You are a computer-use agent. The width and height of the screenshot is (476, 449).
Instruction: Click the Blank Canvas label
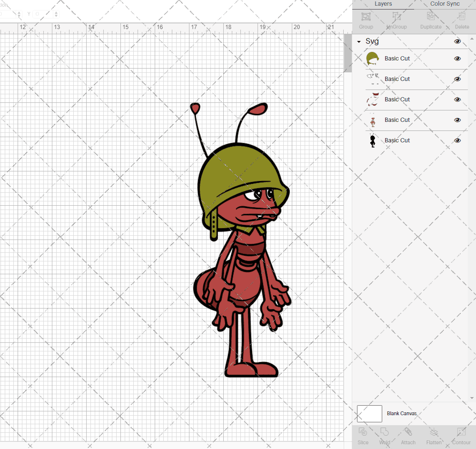[402, 413]
